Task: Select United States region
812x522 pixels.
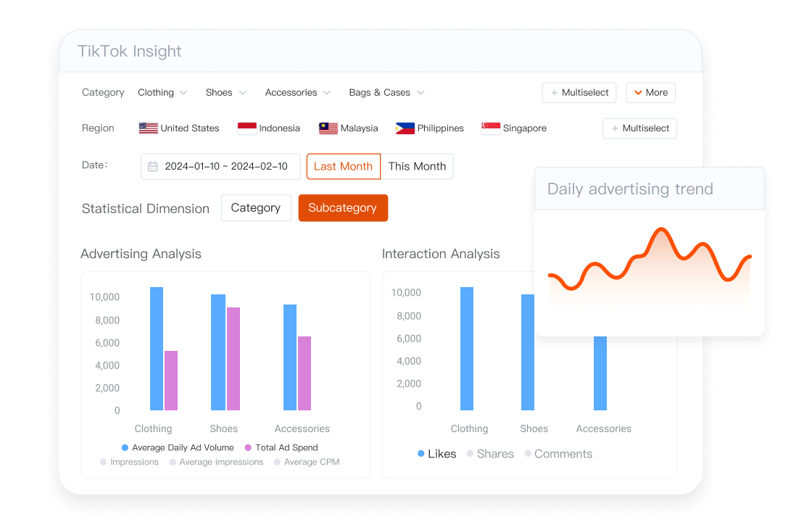Action: coord(179,128)
